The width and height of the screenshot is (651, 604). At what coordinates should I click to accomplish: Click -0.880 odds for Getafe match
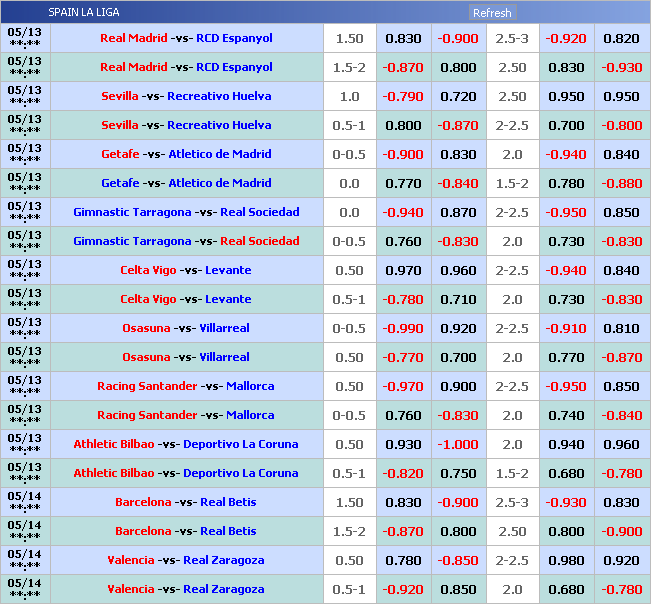[621, 183]
